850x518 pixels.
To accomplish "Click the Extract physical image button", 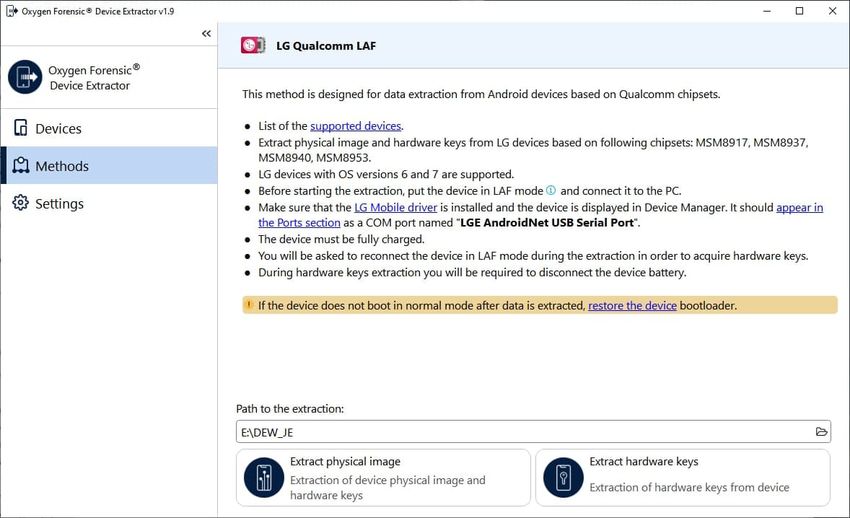I will click(x=383, y=477).
